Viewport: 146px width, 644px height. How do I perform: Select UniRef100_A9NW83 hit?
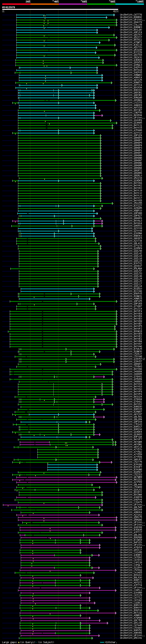(x=131, y=75)
